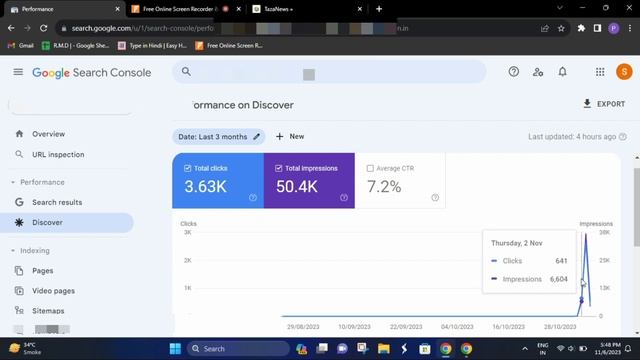Viewport: 640px width, 360px height.
Task: Open the Help question mark icon
Action: point(513,72)
